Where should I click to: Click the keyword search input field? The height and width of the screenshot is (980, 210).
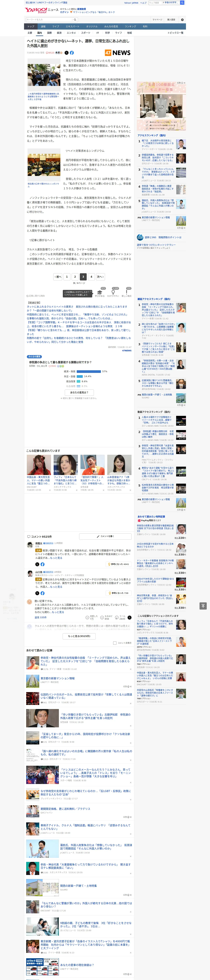click(49, 19)
